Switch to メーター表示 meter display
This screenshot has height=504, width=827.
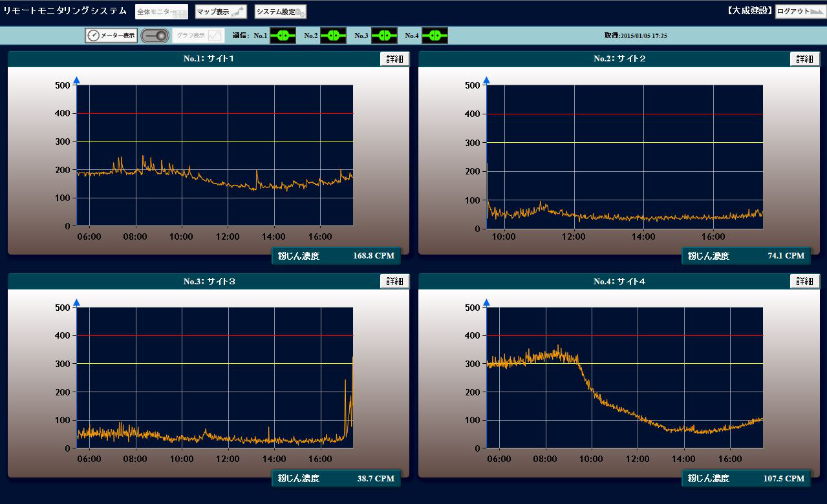click(111, 36)
